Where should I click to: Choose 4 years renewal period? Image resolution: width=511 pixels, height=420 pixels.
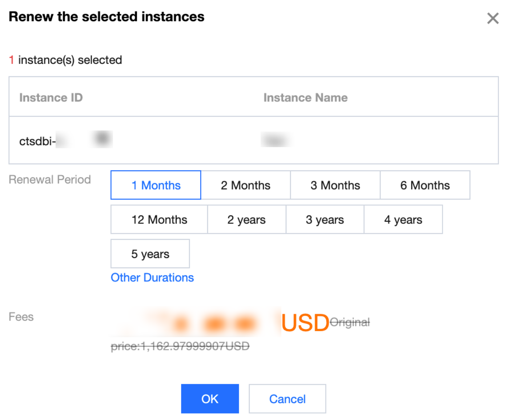point(403,219)
